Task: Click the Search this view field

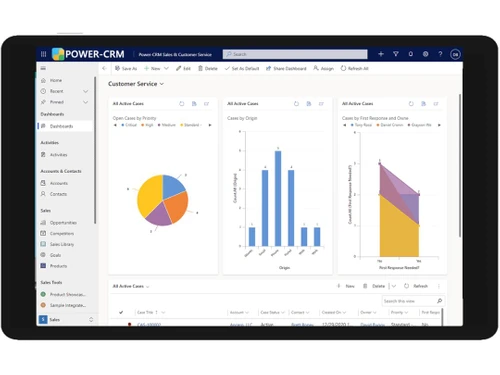Action: [413, 301]
